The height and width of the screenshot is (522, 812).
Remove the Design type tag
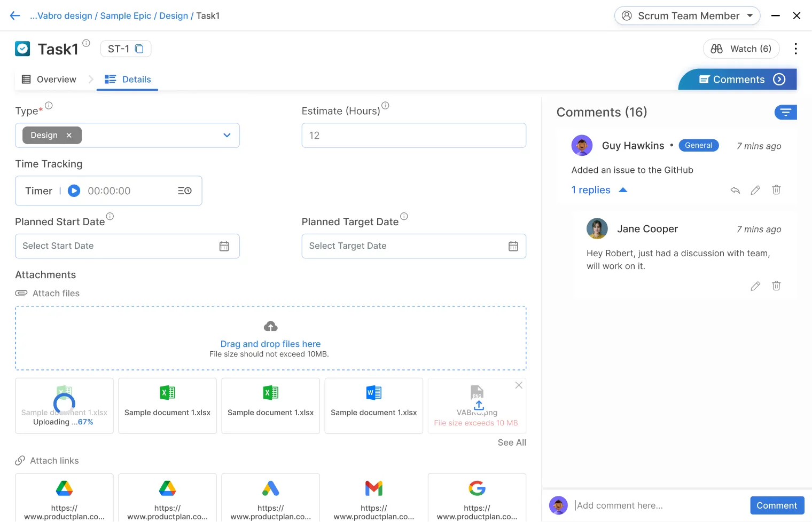click(x=69, y=136)
